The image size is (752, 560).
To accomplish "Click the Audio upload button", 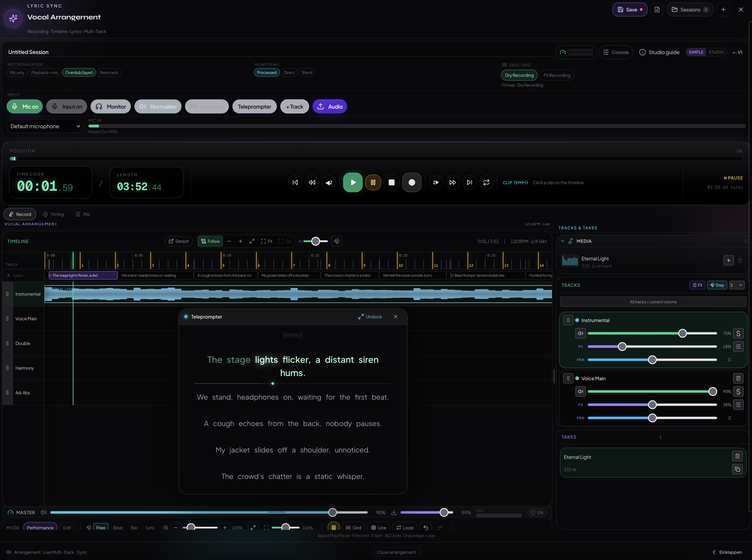I will click(x=330, y=106).
